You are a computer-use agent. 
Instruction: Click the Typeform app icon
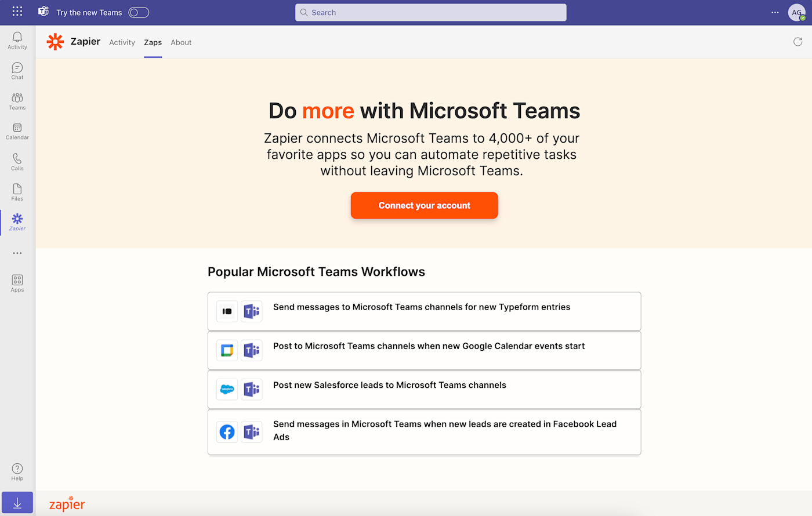[x=227, y=311]
